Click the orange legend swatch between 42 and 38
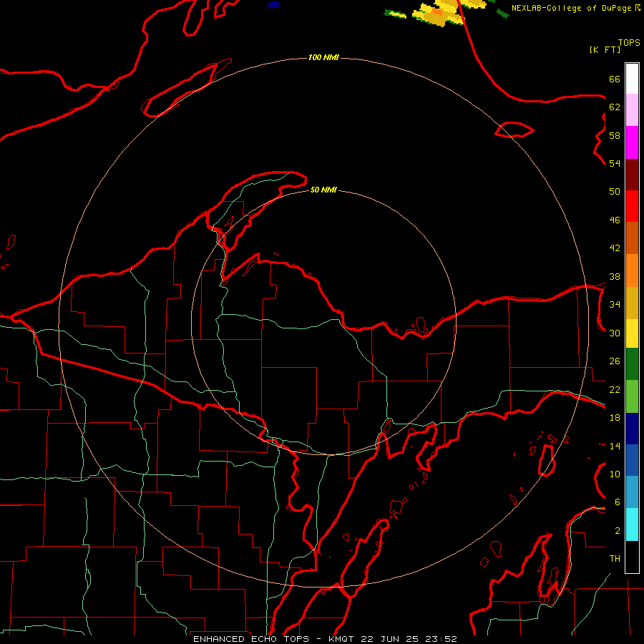The height and width of the screenshot is (644, 644). (x=632, y=270)
